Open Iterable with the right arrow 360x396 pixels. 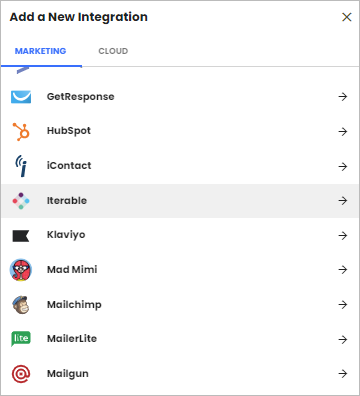pos(343,200)
